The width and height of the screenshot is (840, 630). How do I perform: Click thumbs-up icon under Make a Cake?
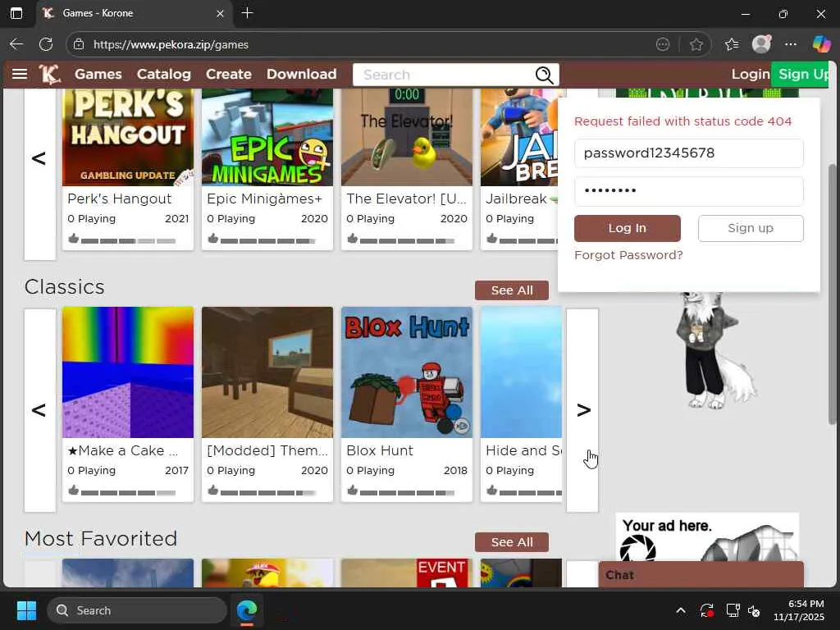(x=73, y=490)
